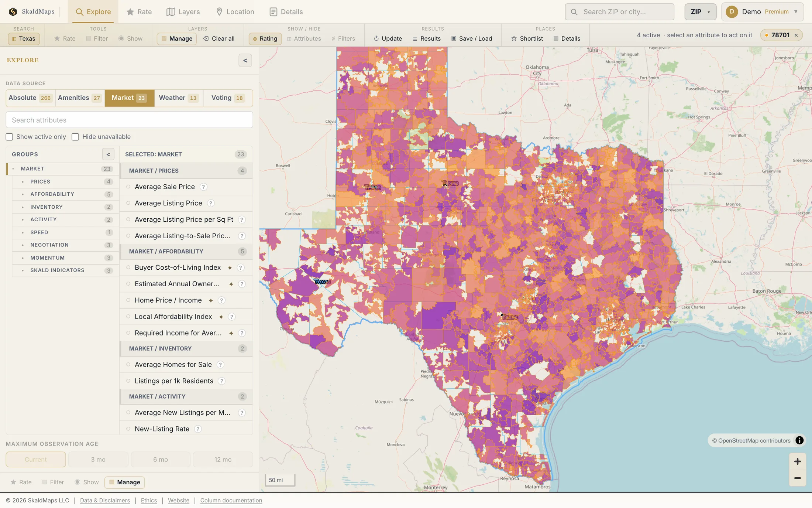Enable Hide unavailable checkbox

tap(75, 137)
